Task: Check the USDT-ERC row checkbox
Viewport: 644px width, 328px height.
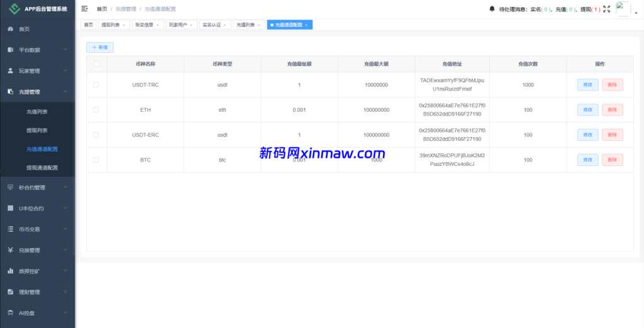Action: pyautogui.click(x=96, y=134)
